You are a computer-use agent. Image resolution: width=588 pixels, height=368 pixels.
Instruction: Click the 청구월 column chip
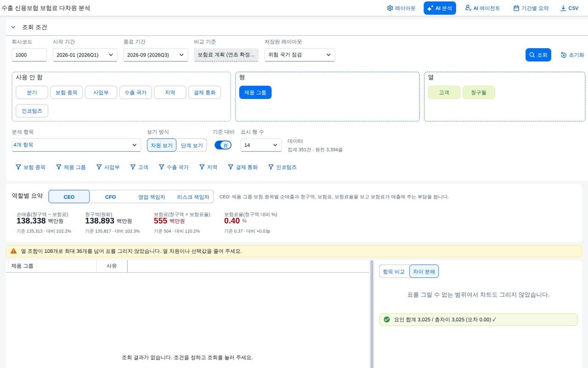click(479, 92)
